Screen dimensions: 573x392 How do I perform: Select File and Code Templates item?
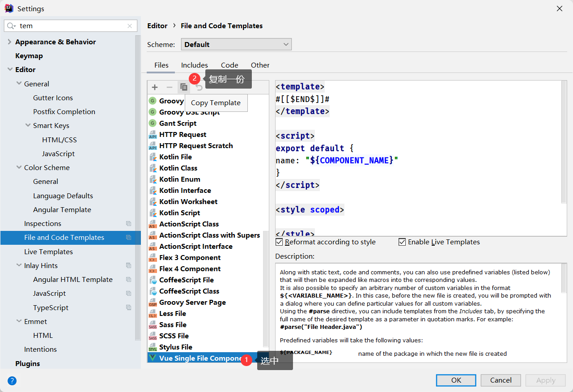pyautogui.click(x=70, y=238)
